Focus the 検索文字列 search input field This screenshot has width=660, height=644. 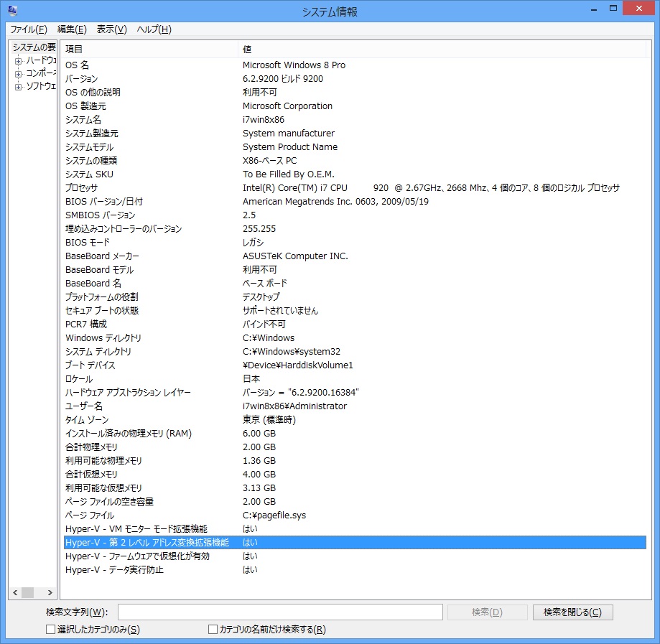click(x=280, y=612)
